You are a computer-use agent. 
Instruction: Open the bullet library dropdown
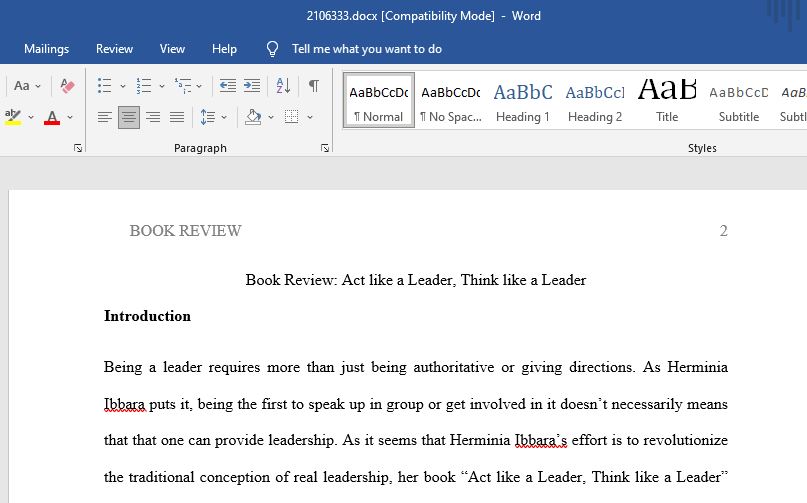click(x=122, y=86)
